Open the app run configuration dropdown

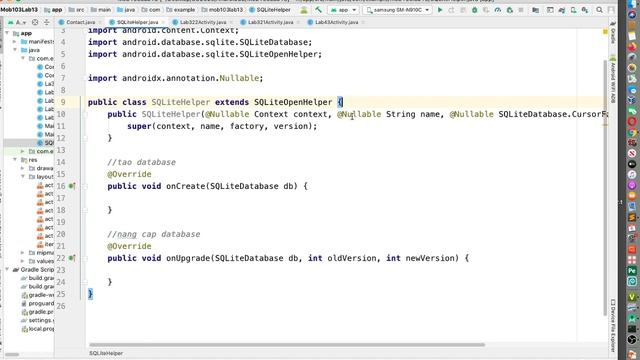click(343, 10)
